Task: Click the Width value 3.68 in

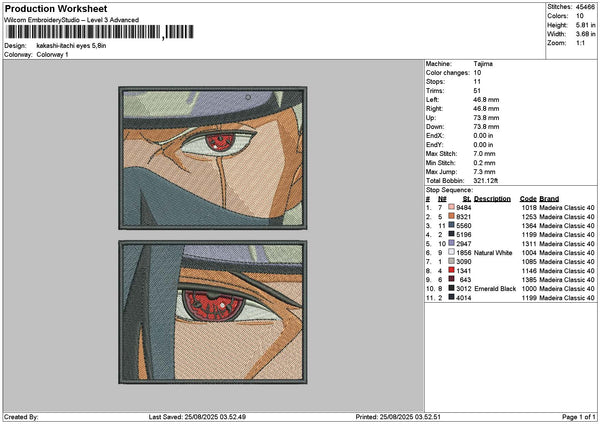Action: click(x=585, y=34)
